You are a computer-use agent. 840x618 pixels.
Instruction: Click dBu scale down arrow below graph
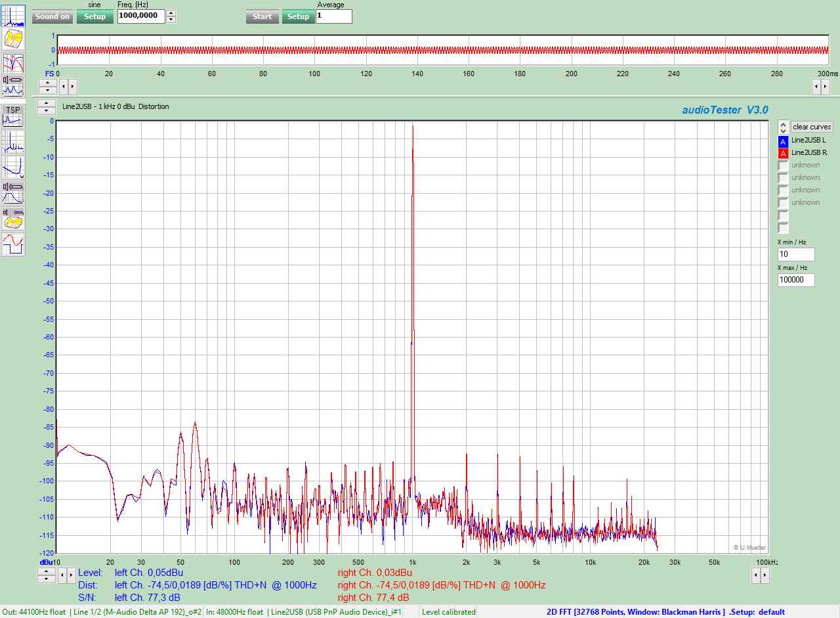pos(47,579)
